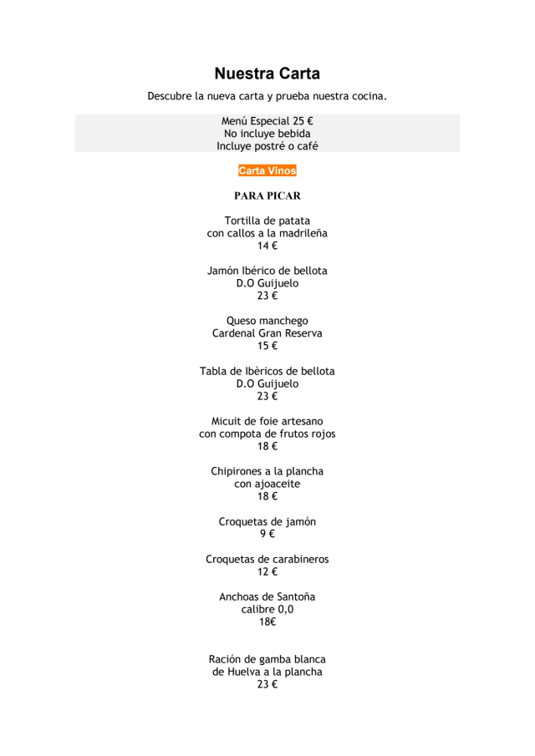Viewport: 535px width, 756px height.
Task: Select the Anchoas de Santoña entry
Action: (x=267, y=596)
